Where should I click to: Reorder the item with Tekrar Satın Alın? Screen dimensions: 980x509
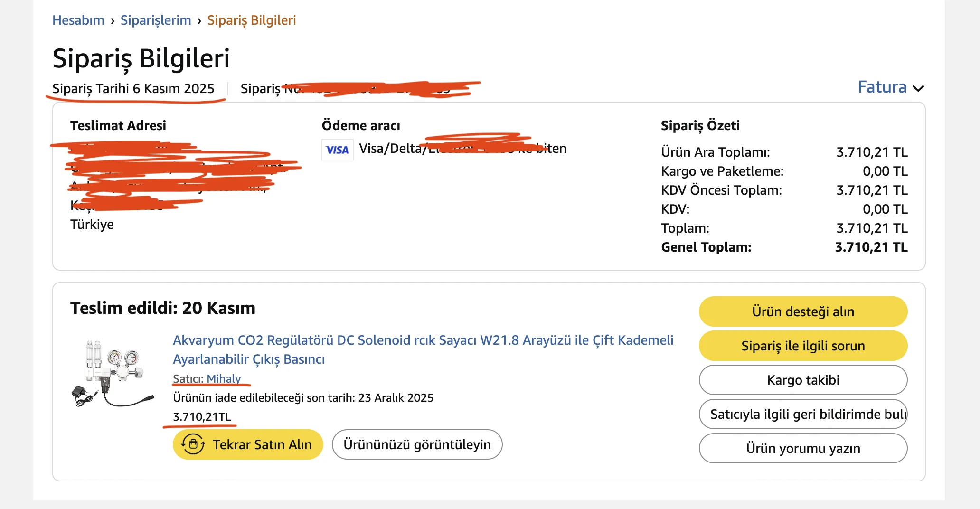247,444
